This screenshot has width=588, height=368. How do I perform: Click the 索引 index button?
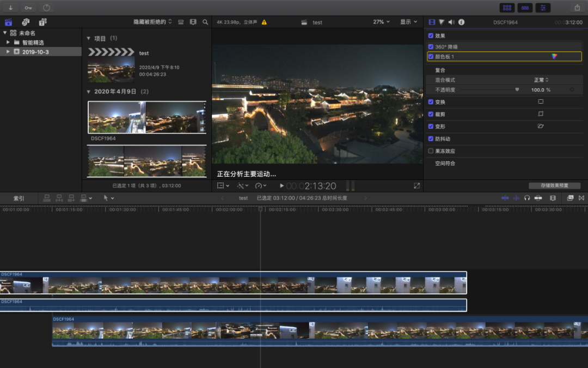19,198
